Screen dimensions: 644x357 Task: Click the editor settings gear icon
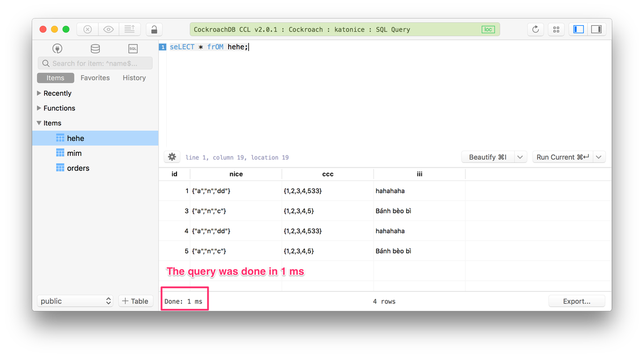point(172,157)
